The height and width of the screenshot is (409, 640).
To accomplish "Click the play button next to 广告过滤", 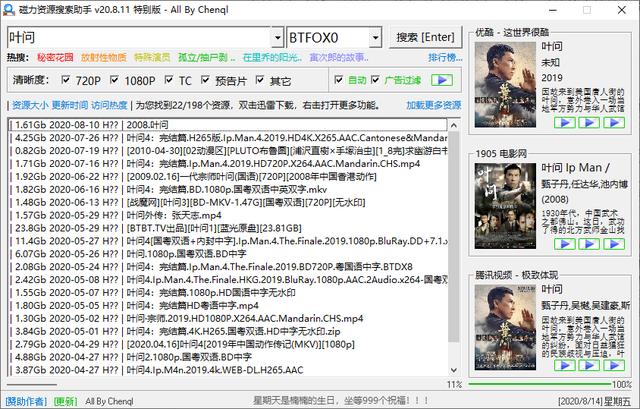I will [442, 80].
